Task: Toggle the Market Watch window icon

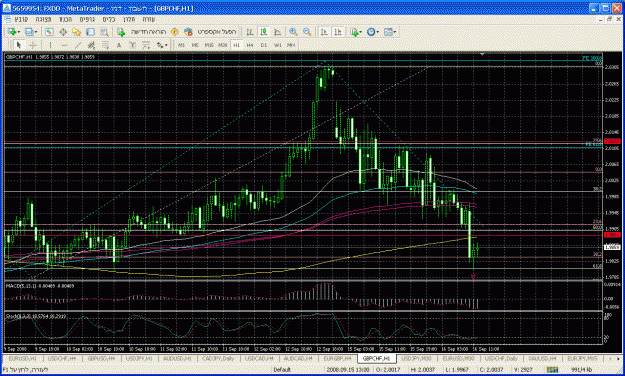Action: [x=49, y=32]
